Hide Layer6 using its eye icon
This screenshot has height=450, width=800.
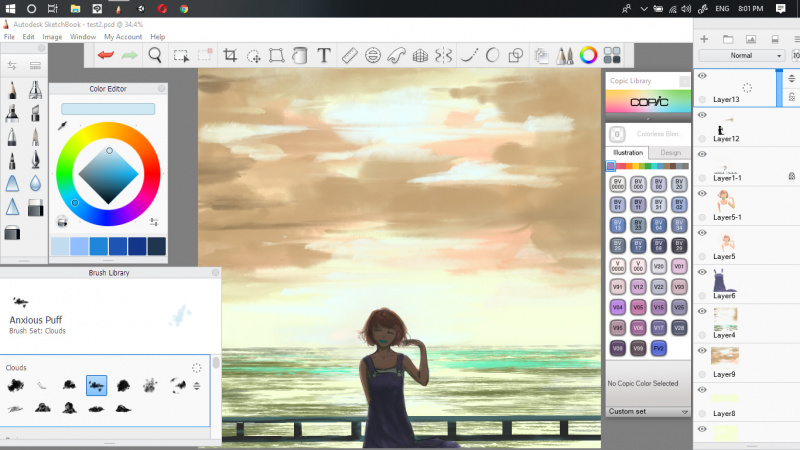click(703, 272)
